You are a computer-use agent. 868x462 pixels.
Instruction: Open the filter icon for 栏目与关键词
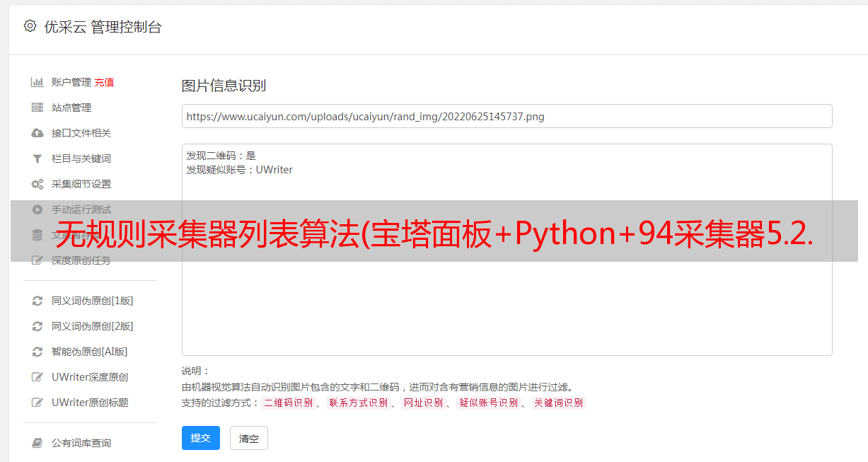point(37,158)
